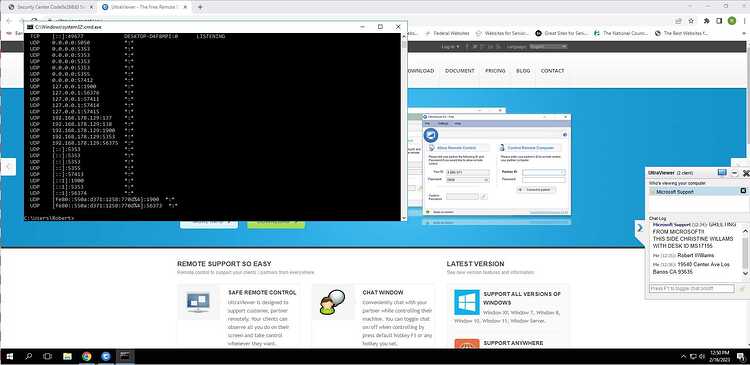Go back in Chrome
Image resolution: width=750 pixels, height=365 pixels.
[9, 21]
